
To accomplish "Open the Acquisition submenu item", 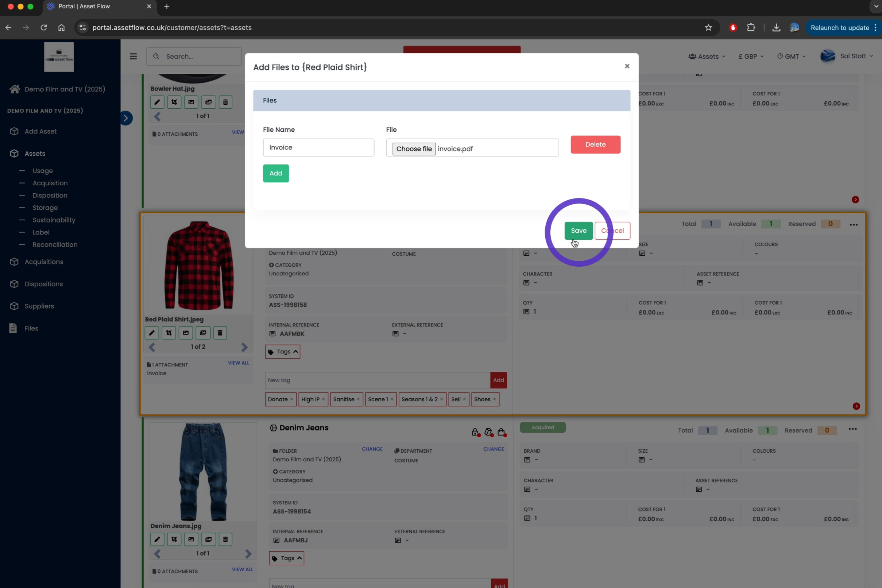I will (x=50, y=183).
